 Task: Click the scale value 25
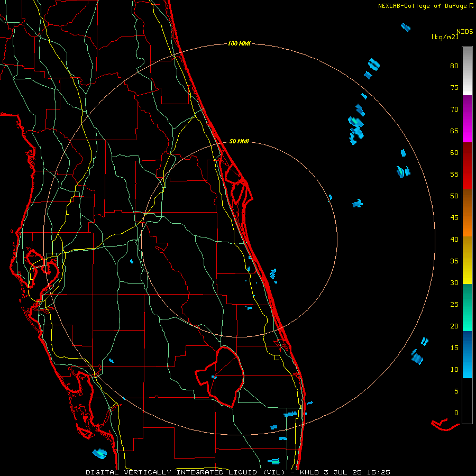[454, 305]
